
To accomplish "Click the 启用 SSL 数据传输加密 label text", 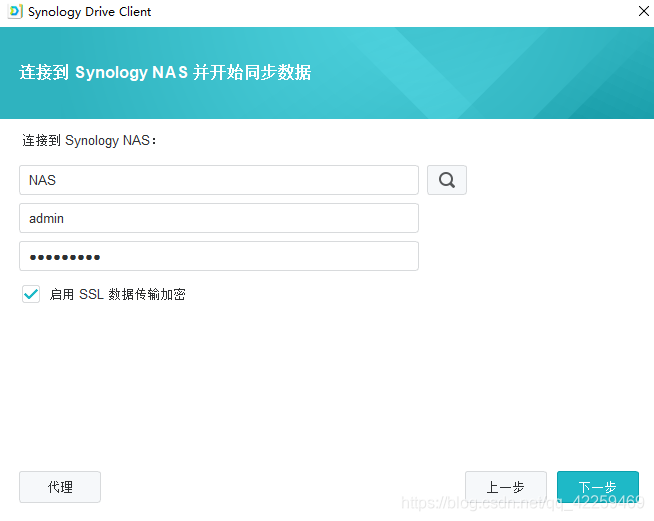I will [118, 294].
